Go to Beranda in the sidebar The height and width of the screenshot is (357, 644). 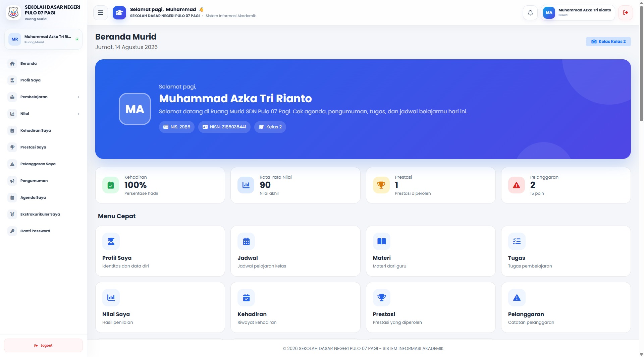point(43,63)
